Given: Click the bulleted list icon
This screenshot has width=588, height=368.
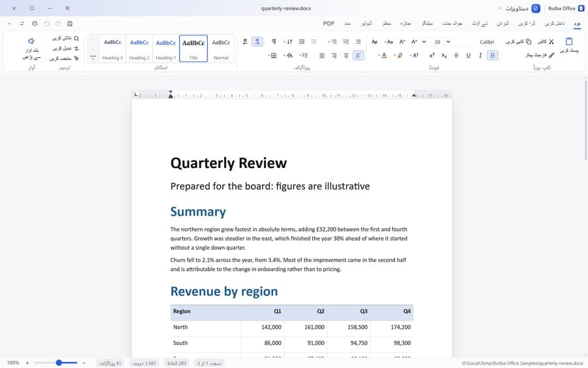Looking at the screenshot, I should click(x=358, y=42).
